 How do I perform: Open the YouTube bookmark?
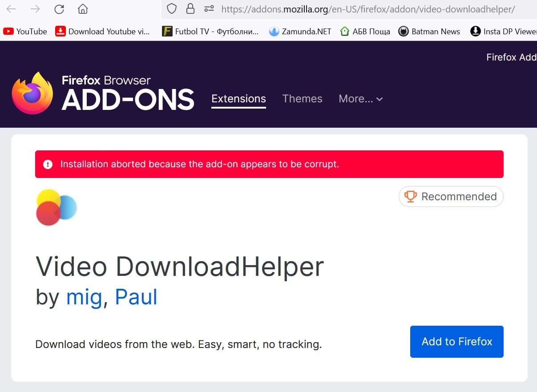click(25, 32)
